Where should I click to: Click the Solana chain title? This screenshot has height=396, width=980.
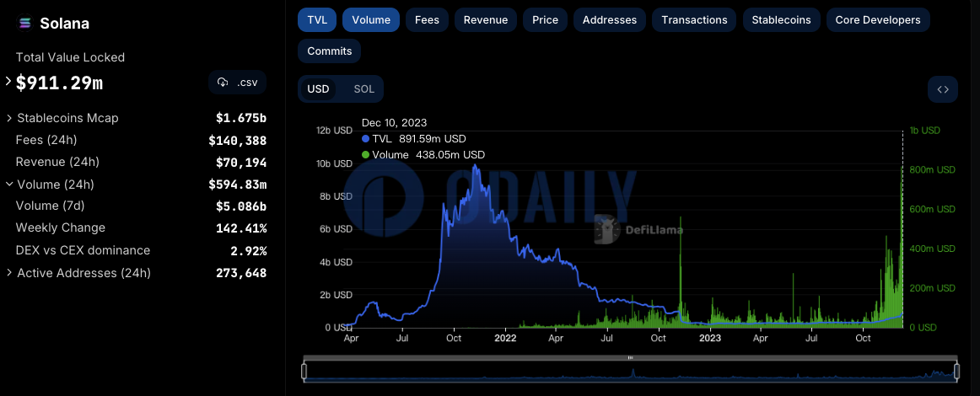64,24
